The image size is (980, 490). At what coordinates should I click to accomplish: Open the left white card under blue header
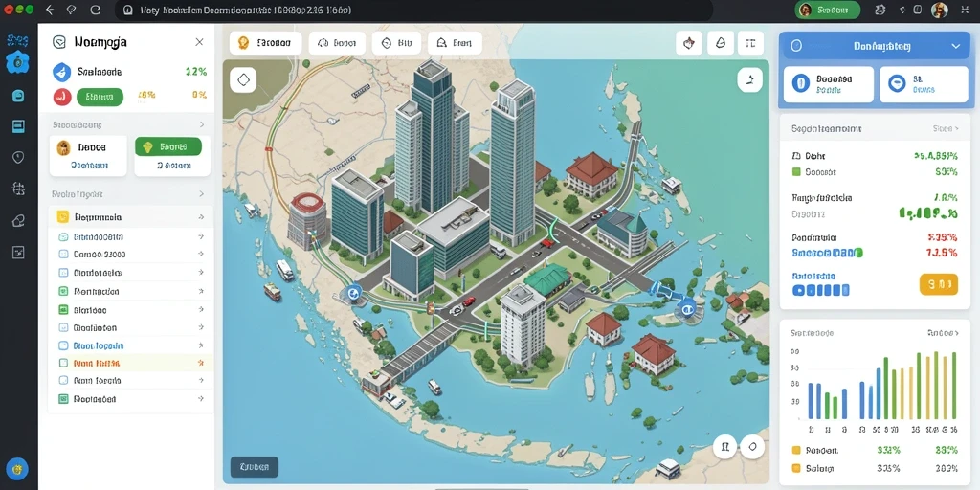(x=829, y=84)
